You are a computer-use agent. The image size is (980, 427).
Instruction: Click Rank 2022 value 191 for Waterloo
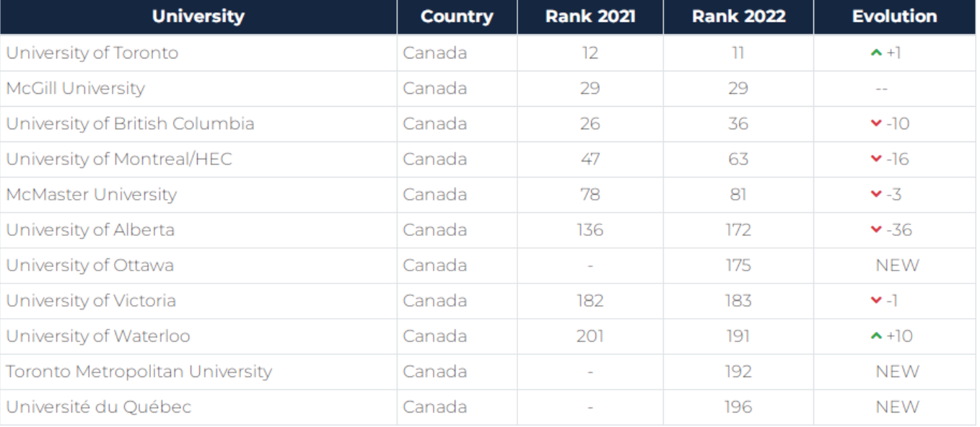click(x=738, y=336)
